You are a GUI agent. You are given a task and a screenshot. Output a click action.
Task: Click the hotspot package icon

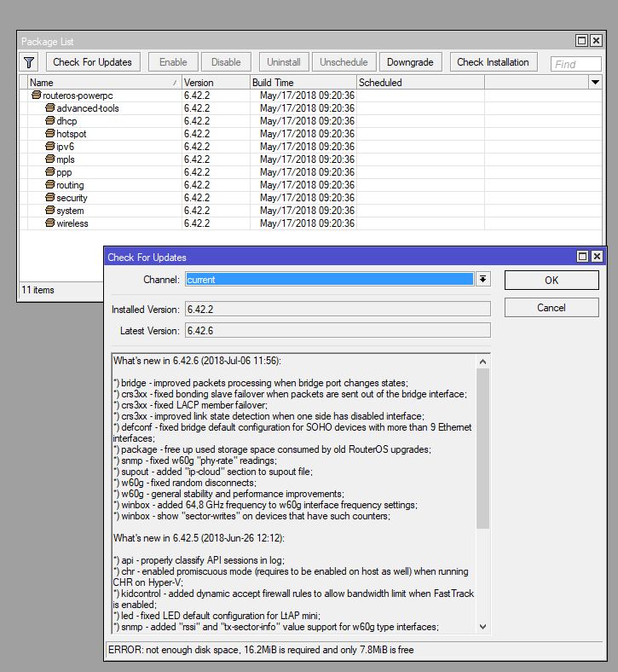coord(50,133)
